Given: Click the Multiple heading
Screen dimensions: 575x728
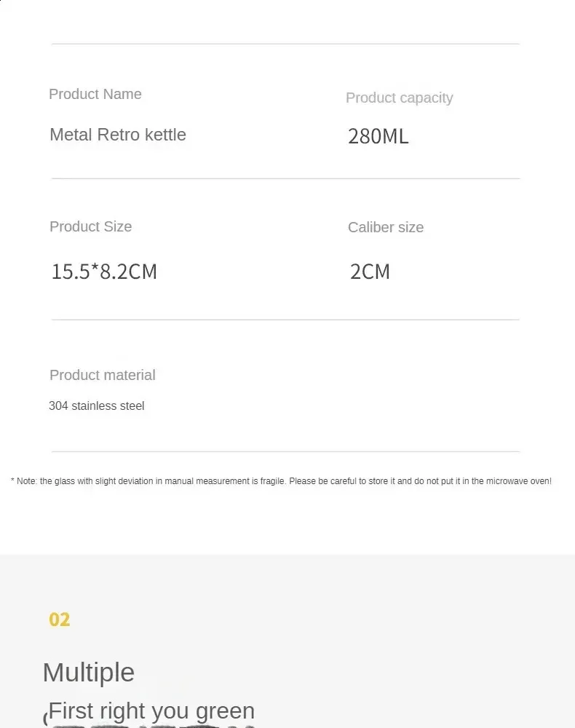Looking at the screenshot, I should pos(89,672).
